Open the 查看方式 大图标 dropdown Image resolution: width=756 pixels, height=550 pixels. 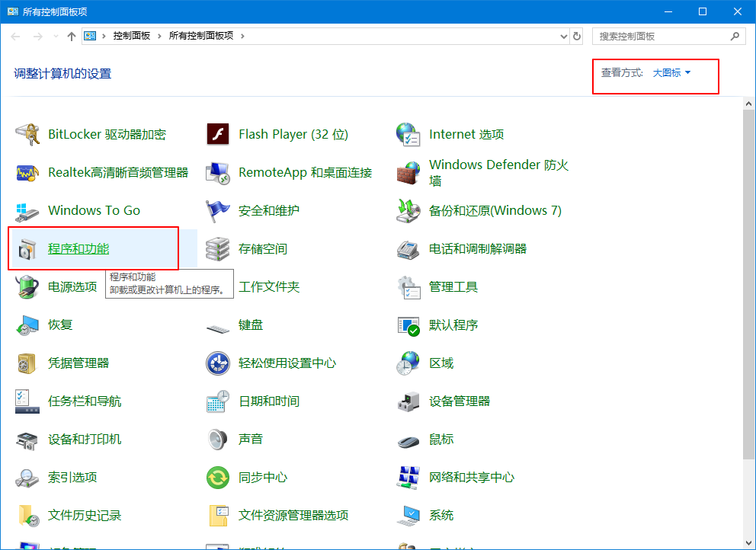click(671, 73)
